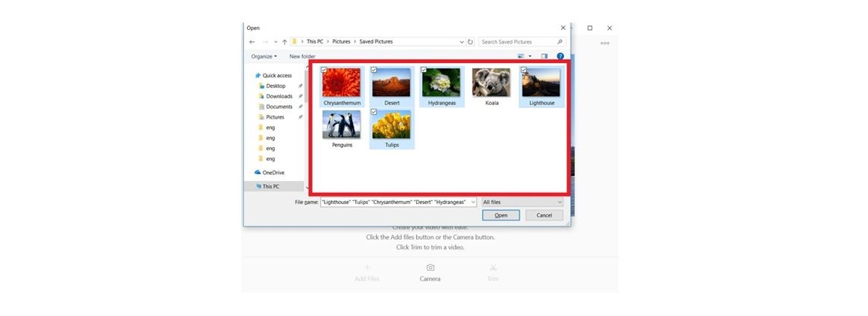Open the Organize dropdown menu
This screenshot has width=868, height=316.
tap(264, 56)
